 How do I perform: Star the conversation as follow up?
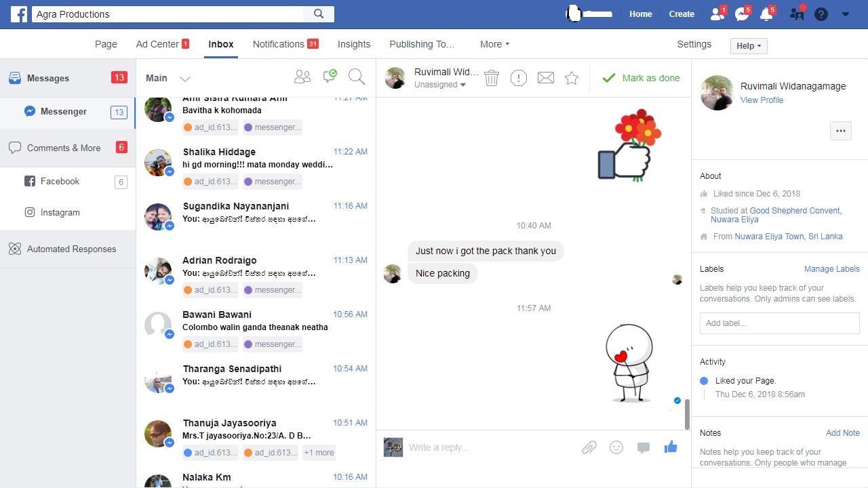572,78
